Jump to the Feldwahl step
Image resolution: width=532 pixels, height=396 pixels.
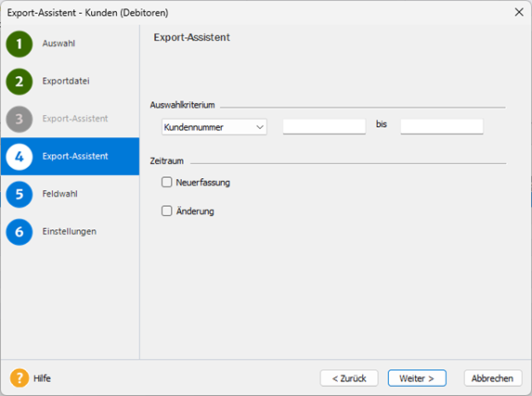59,194
